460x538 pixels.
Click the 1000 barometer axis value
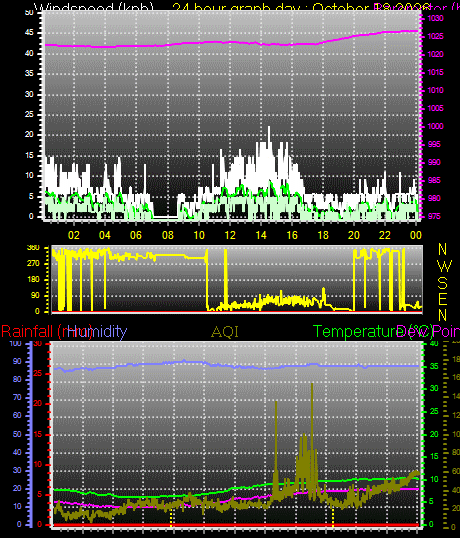[435, 126]
